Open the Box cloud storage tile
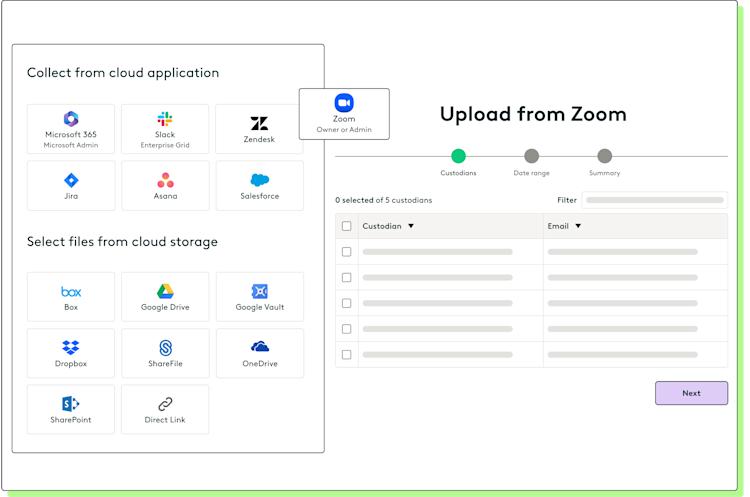 pyautogui.click(x=71, y=297)
